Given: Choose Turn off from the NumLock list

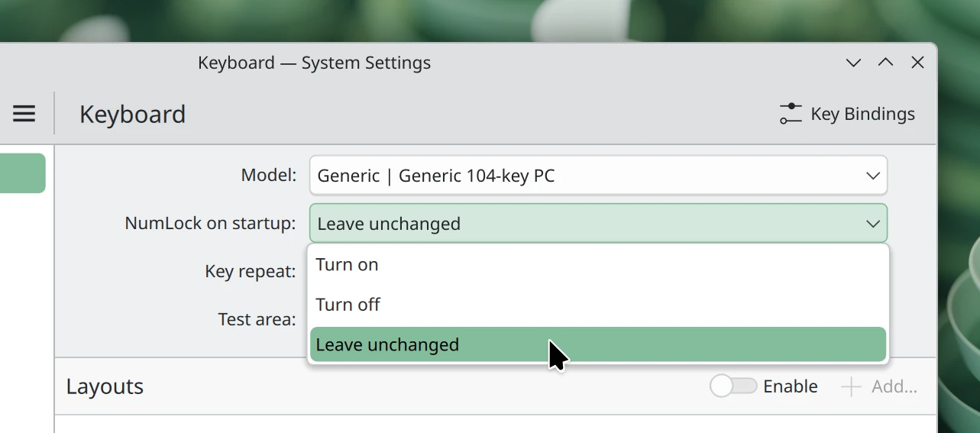Looking at the screenshot, I should 348,305.
